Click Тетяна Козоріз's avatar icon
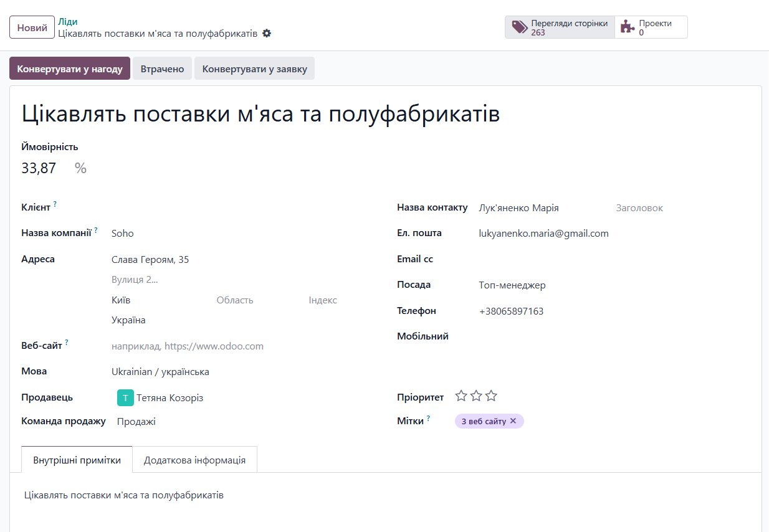Image resolution: width=769 pixels, height=532 pixels. tap(125, 397)
